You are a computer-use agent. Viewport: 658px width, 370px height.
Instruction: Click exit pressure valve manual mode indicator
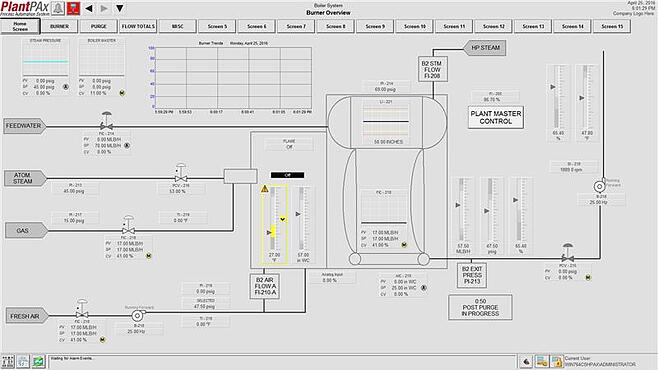[588, 278]
